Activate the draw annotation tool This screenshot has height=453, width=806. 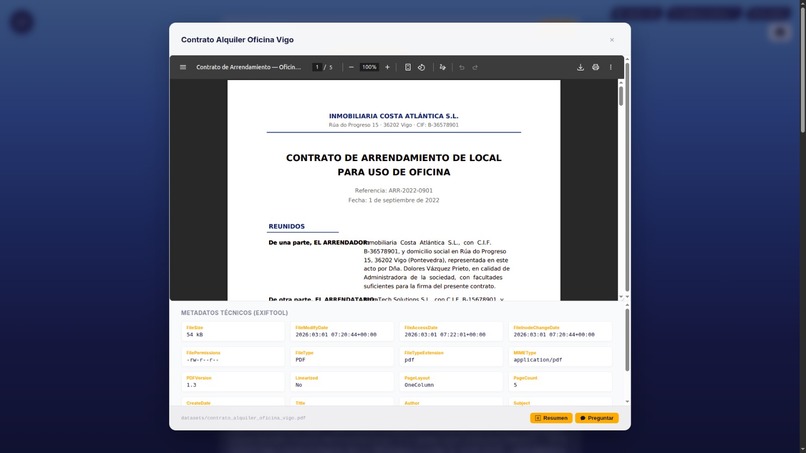[x=443, y=67]
